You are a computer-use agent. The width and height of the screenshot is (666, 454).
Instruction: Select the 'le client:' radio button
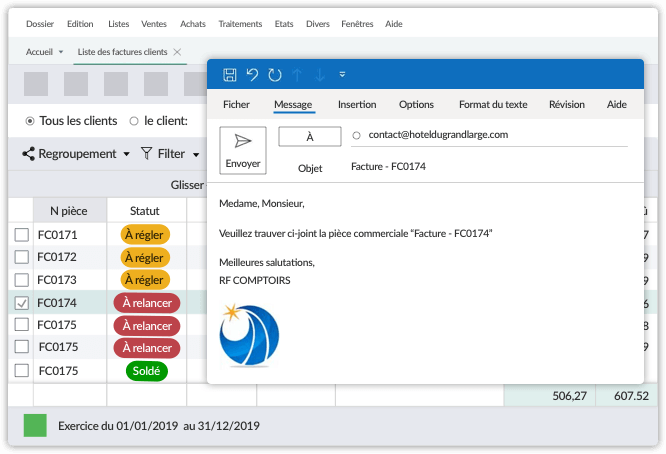coord(134,121)
